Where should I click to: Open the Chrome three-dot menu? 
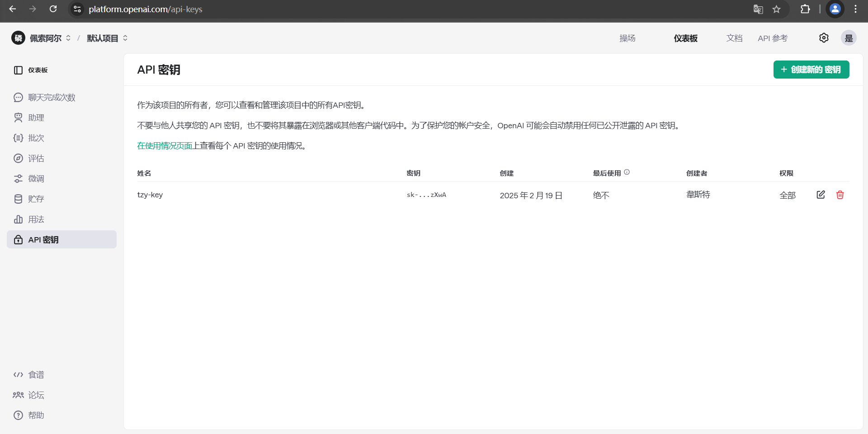tap(855, 9)
